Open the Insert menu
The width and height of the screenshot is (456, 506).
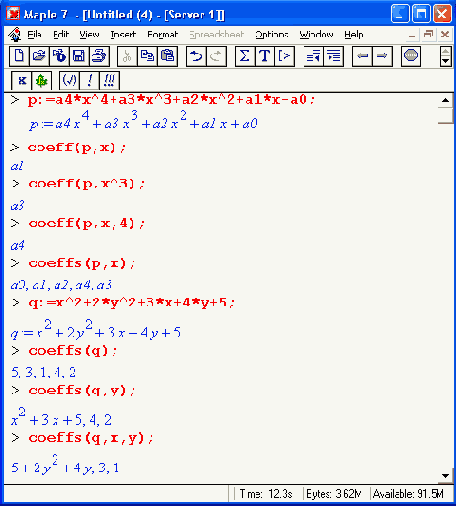[123, 34]
